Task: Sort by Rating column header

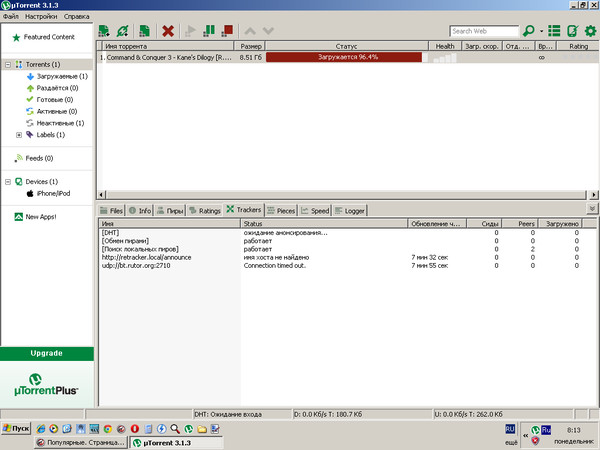Action: tap(578, 46)
